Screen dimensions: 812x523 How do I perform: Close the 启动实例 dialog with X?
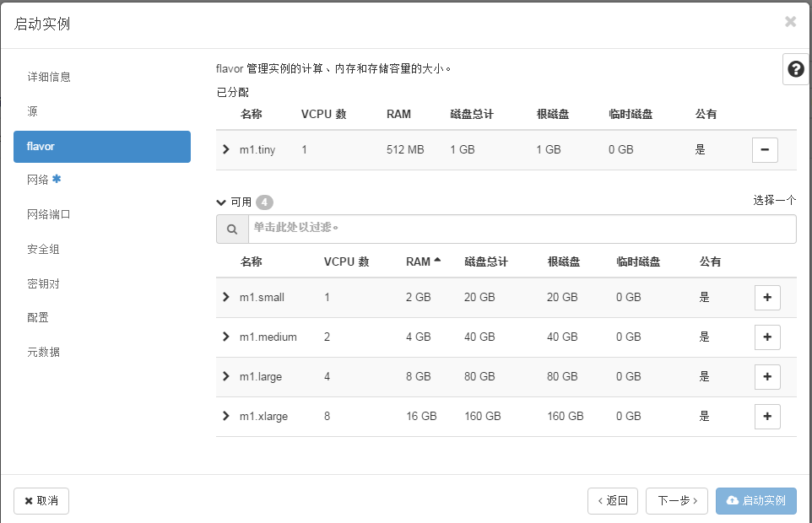coord(790,22)
